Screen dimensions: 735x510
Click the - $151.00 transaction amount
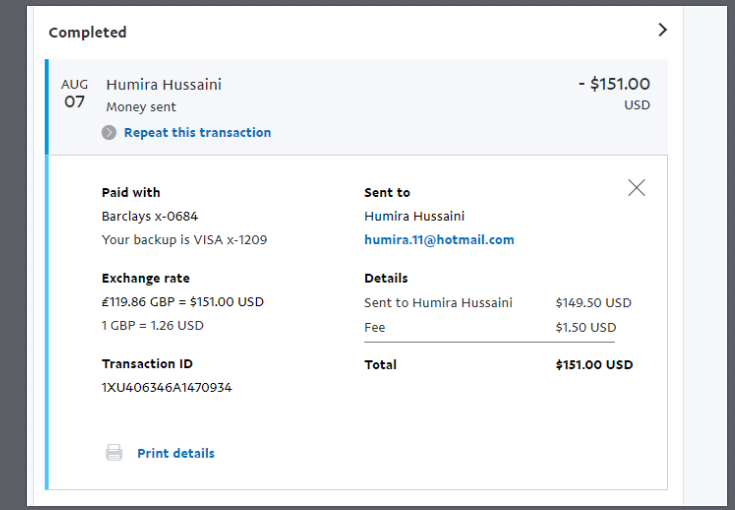tap(614, 85)
